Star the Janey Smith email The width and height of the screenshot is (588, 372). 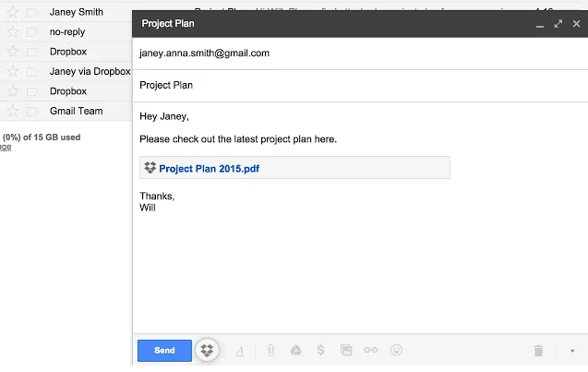[13, 13]
